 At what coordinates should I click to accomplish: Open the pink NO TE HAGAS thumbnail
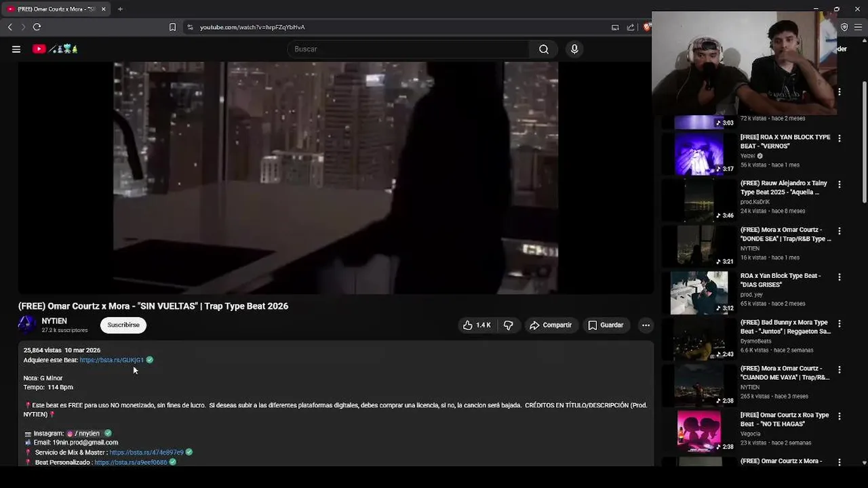699,432
